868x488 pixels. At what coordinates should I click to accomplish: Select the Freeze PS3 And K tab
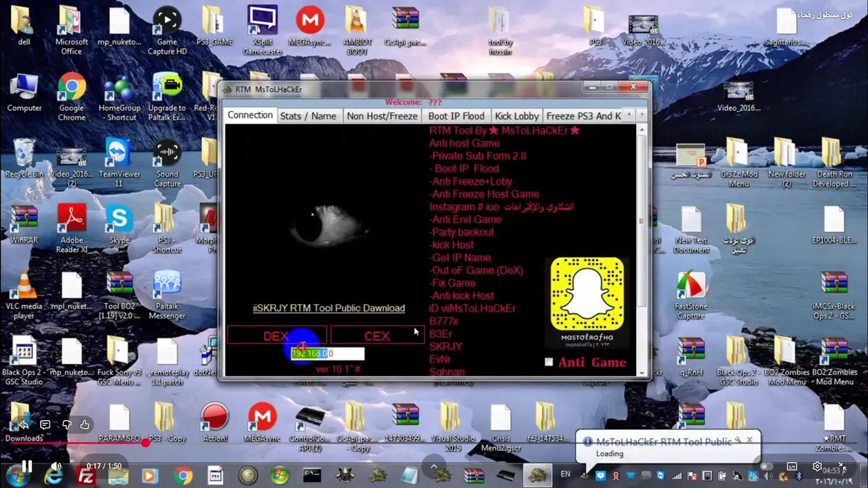(x=583, y=116)
